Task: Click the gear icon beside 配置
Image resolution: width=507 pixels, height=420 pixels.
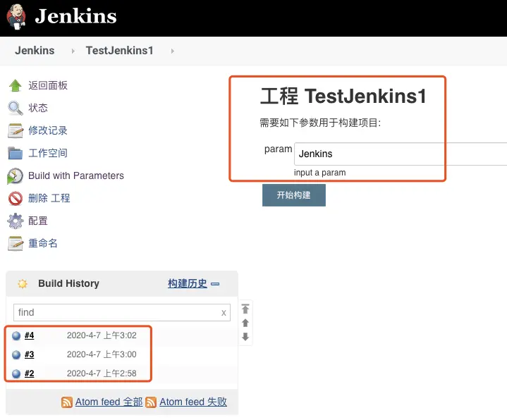Action: coord(16,221)
